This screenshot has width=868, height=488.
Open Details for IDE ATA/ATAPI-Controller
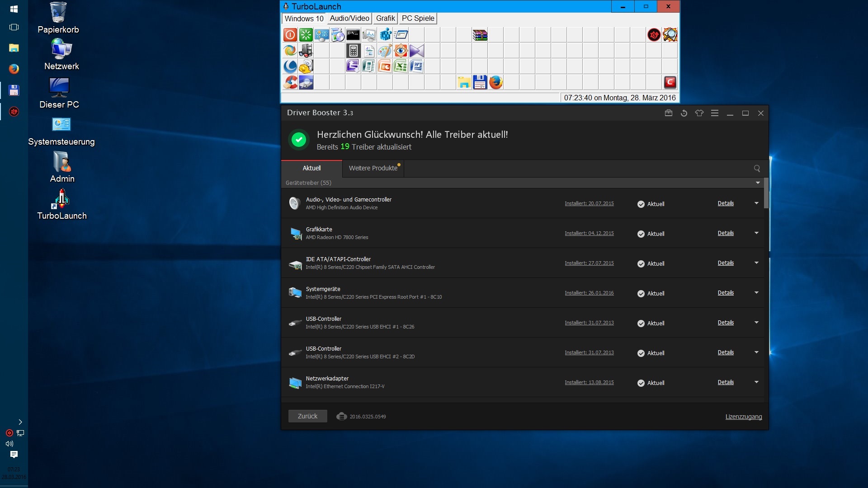726,263
